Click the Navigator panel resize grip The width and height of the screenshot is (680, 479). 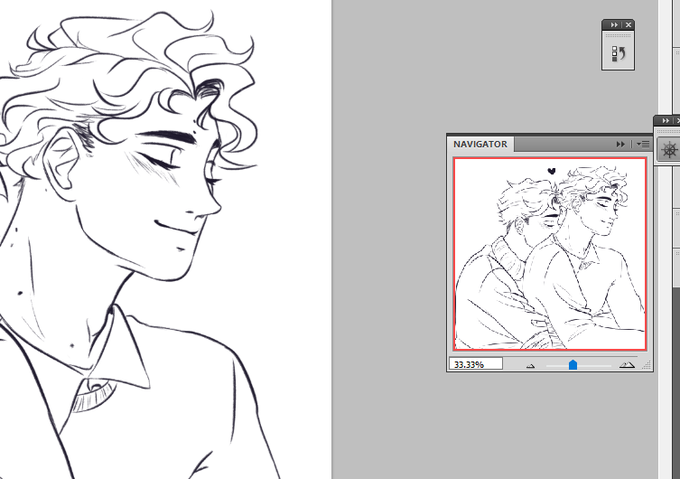(x=647, y=365)
